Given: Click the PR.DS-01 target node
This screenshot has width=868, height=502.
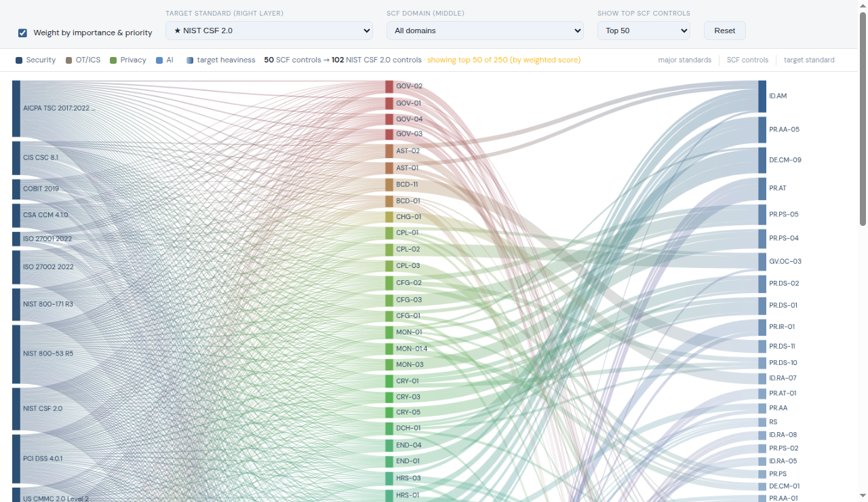Looking at the screenshot, I should (x=762, y=306).
